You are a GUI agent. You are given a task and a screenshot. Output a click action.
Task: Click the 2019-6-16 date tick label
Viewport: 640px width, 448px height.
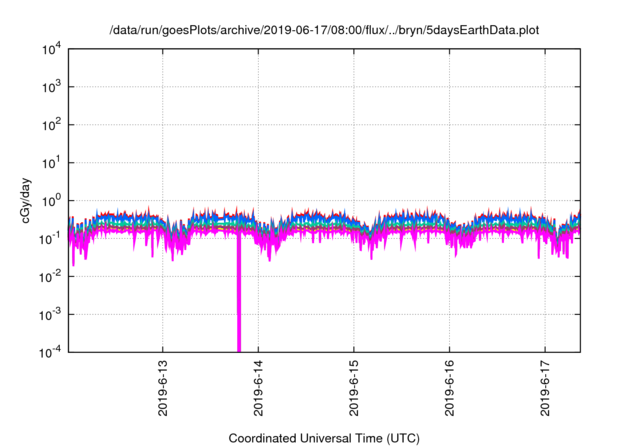[449, 388]
